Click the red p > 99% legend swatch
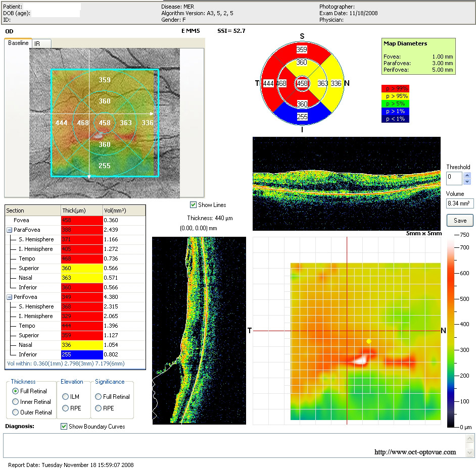 click(x=395, y=88)
